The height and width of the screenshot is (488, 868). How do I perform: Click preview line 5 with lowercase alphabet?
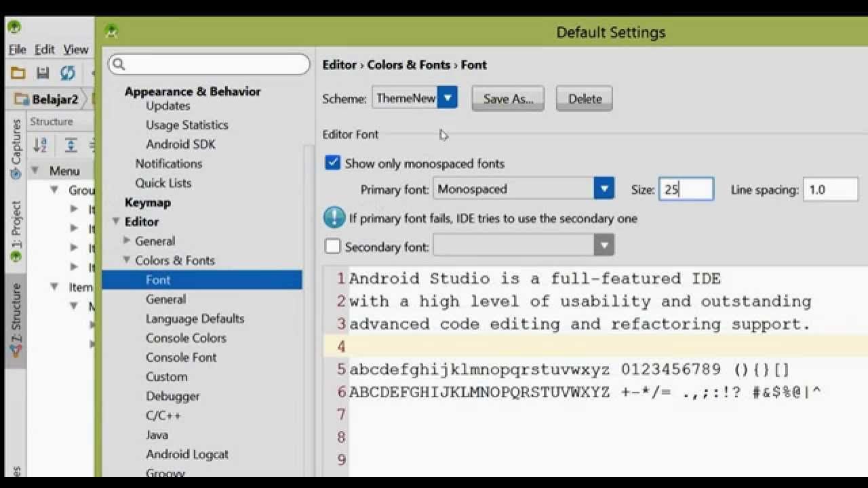click(x=569, y=369)
